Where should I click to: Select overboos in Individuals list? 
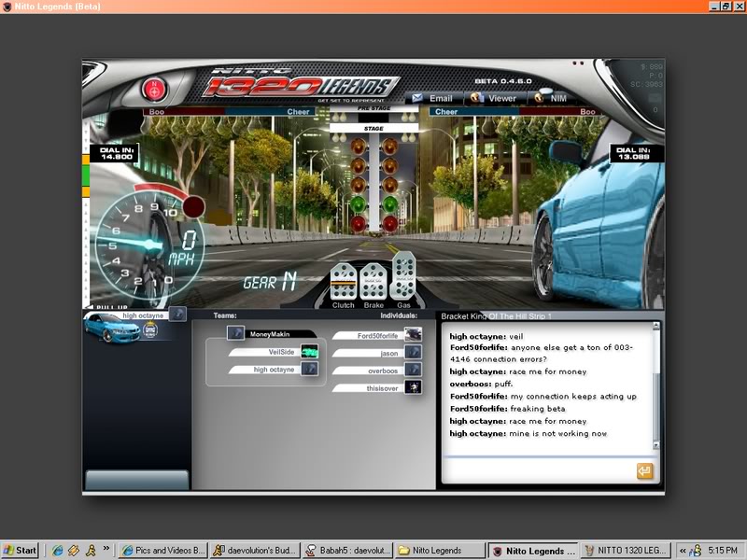click(383, 371)
